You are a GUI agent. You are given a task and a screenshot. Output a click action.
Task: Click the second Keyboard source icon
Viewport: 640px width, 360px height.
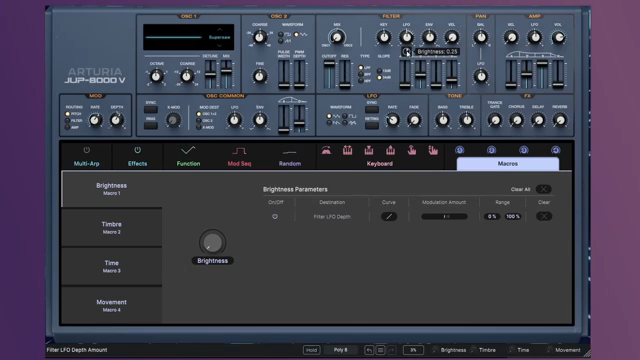click(x=347, y=150)
